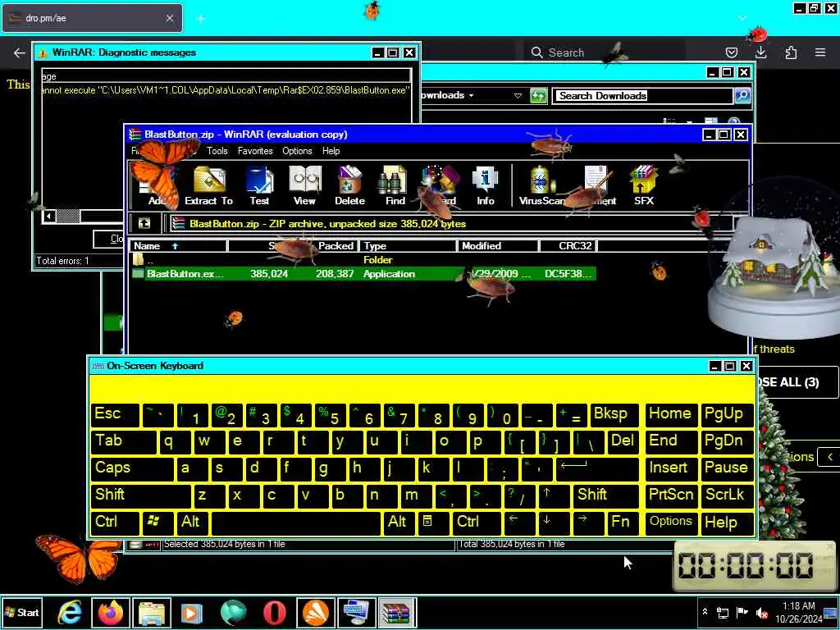This screenshot has height=630, width=840.
Task: Expand the Downloads address dropdown arrow
Action: 518,95
